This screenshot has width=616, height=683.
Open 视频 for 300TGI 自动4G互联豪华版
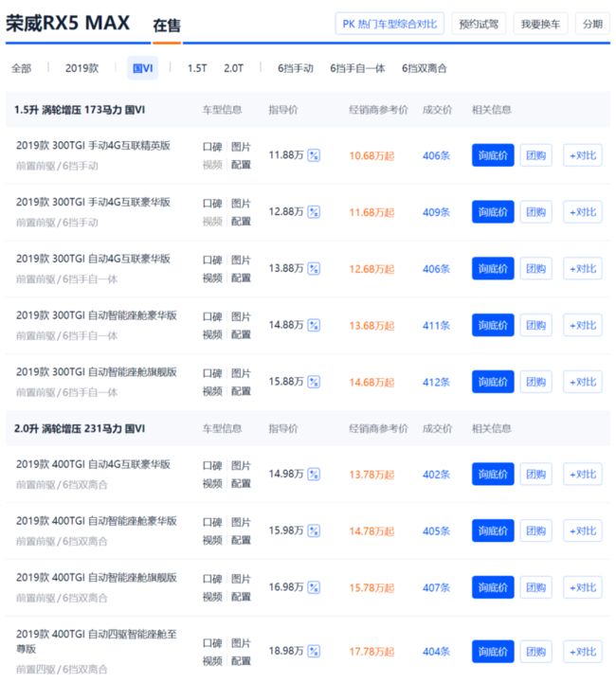click(x=212, y=278)
